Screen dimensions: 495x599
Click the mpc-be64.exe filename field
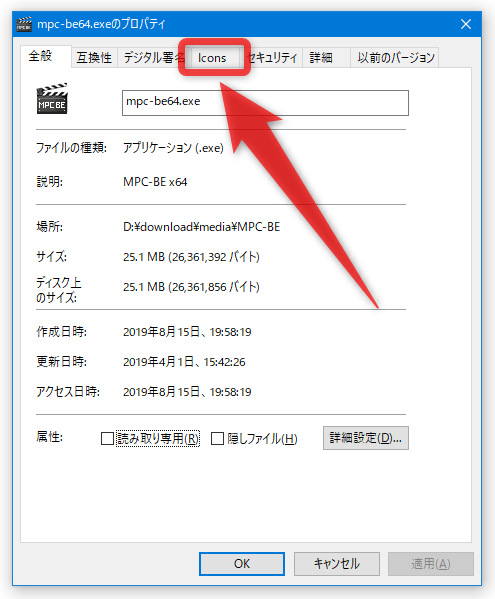[x=265, y=103]
